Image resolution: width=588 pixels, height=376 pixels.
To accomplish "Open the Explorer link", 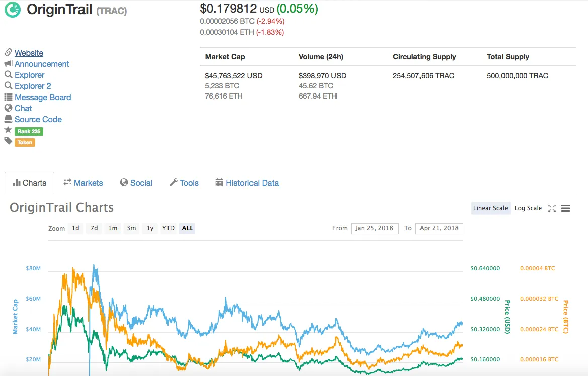I will pyautogui.click(x=29, y=75).
